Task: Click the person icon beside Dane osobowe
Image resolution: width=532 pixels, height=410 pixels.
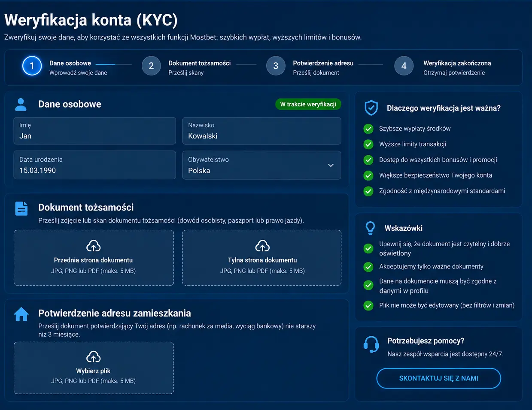Action: click(21, 104)
